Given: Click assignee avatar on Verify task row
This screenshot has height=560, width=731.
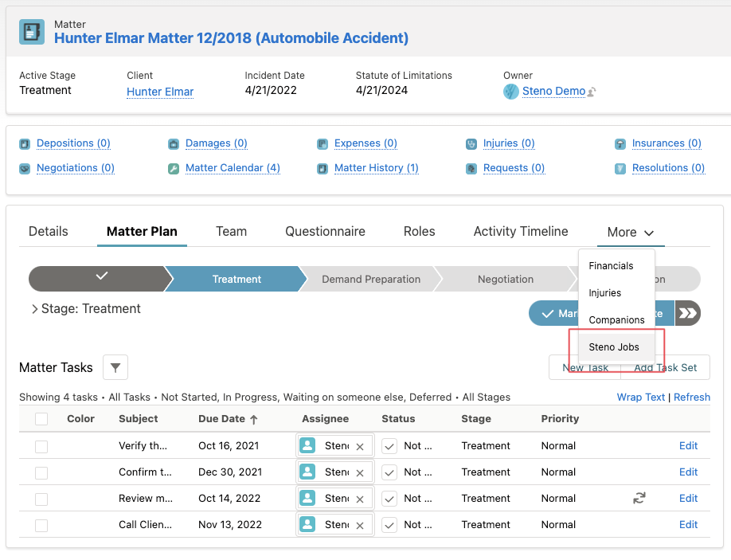Looking at the screenshot, I should point(307,445).
